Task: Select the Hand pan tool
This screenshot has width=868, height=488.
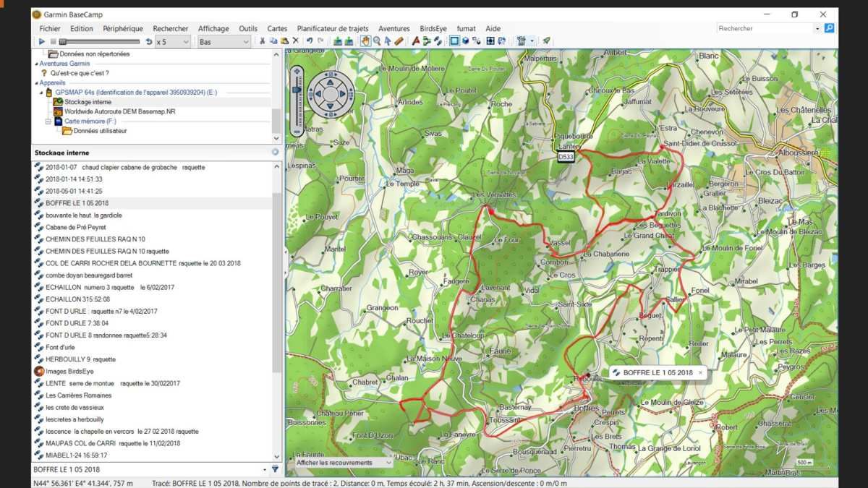Action: click(366, 41)
